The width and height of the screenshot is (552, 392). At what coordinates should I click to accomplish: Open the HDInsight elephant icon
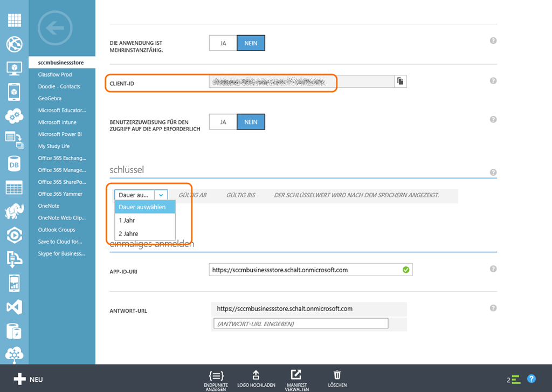14,211
